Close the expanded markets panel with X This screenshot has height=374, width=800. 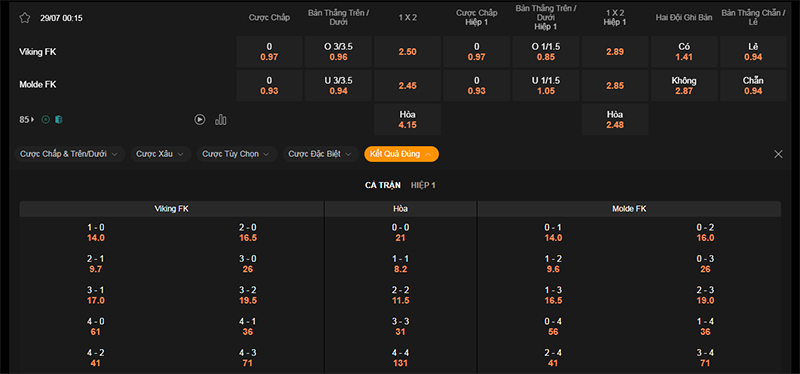click(x=778, y=154)
